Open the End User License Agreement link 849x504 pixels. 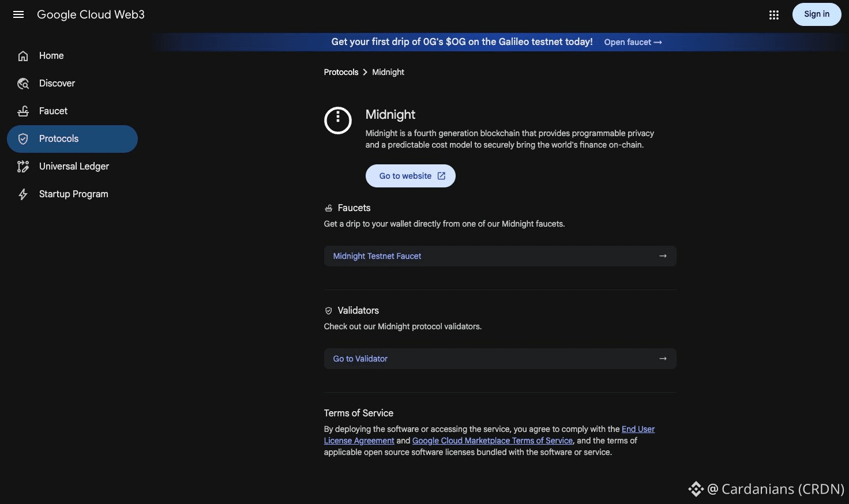(x=489, y=435)
